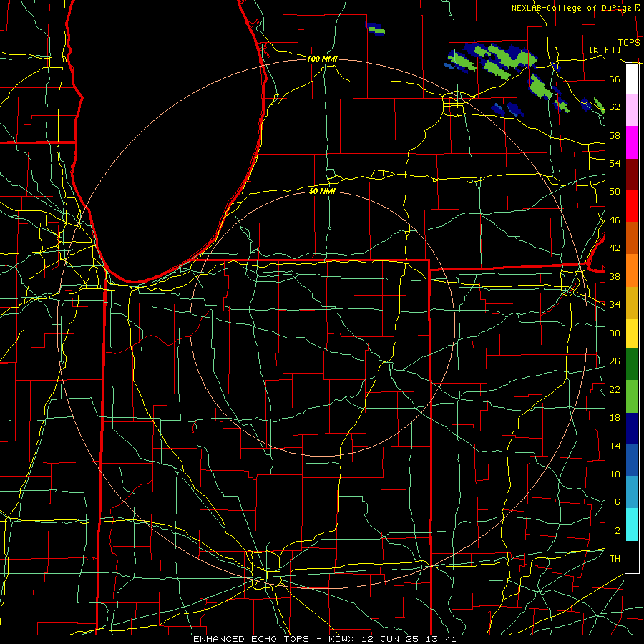Select the "58" legend value
The image size is (644, 644).
click(x=615, y=135)
